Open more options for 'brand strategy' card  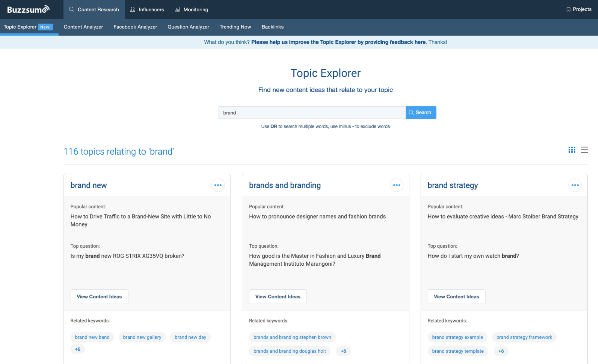point(575,185)
